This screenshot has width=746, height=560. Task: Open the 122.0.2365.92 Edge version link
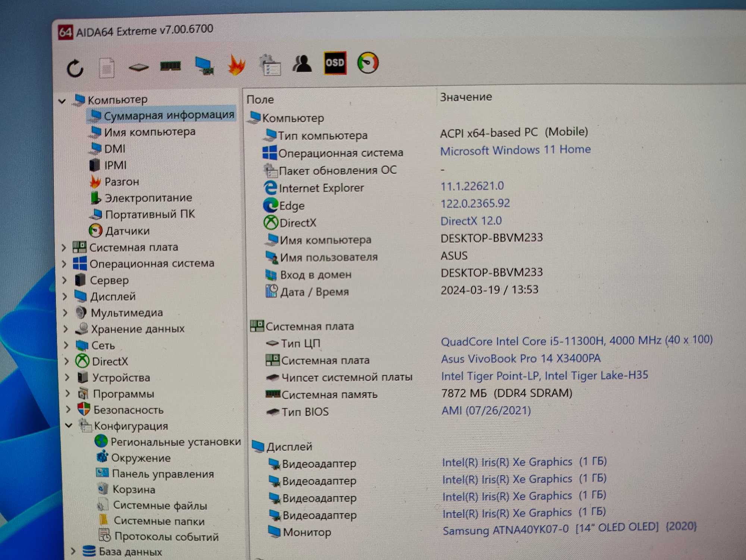(x=475, y=203)
